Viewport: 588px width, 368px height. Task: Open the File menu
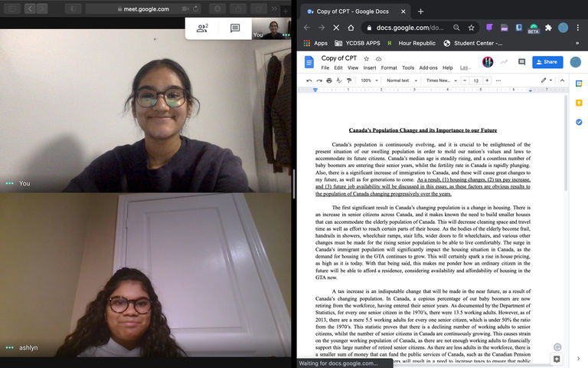click(x=325, y=68)
